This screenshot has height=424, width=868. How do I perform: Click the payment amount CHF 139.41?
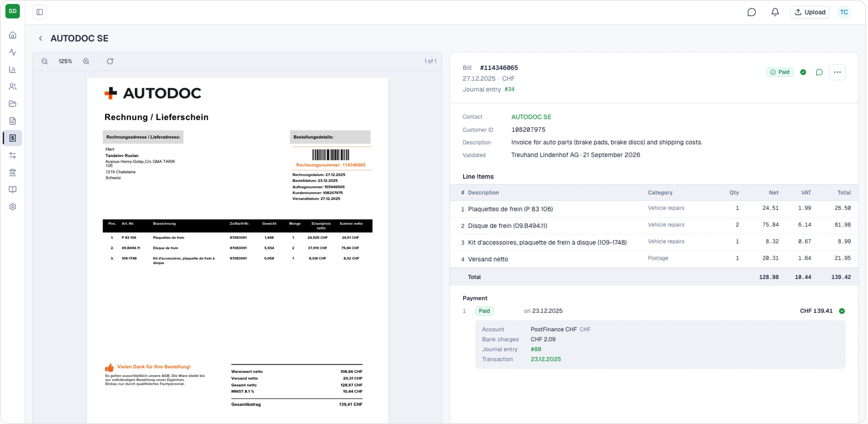(816, 311)
